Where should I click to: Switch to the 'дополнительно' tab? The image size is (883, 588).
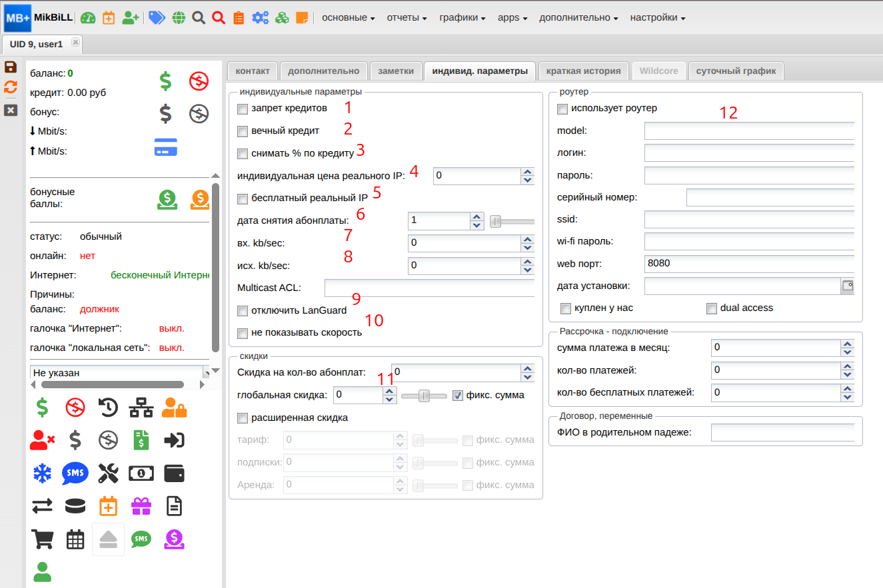[x=323, y=71]
